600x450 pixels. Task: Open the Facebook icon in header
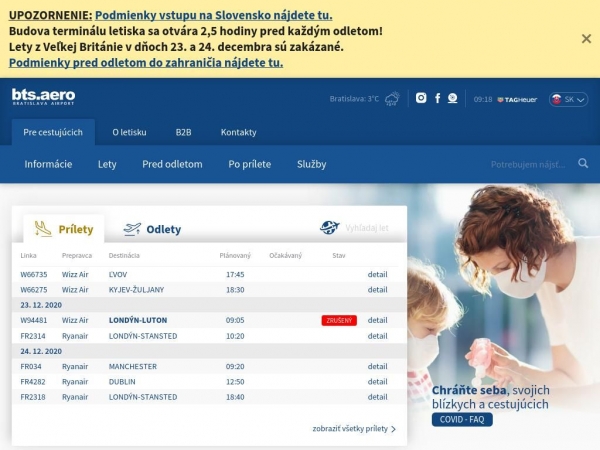click(437, 98)
